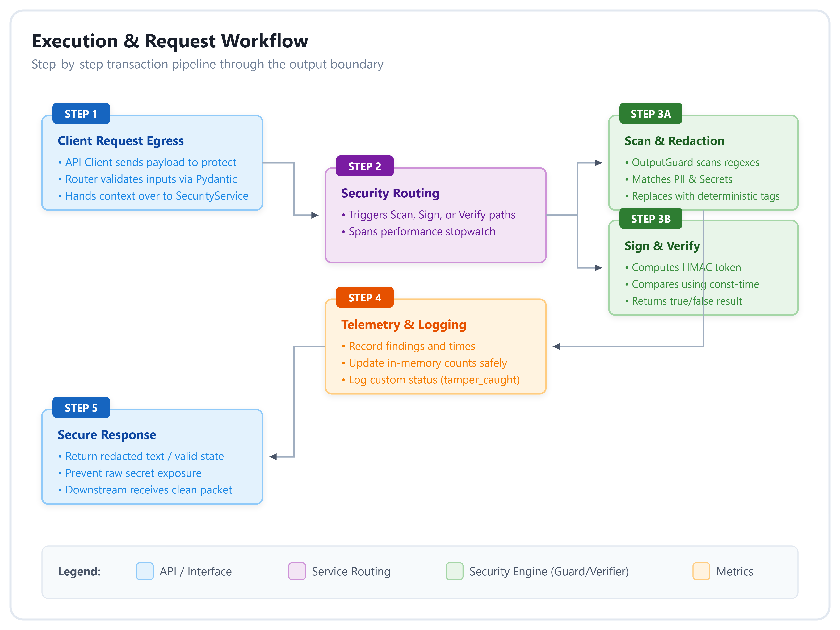The image size is (840, 630).
Task: Click the 'Metrics' legend label
Action: tap(735, 572)
